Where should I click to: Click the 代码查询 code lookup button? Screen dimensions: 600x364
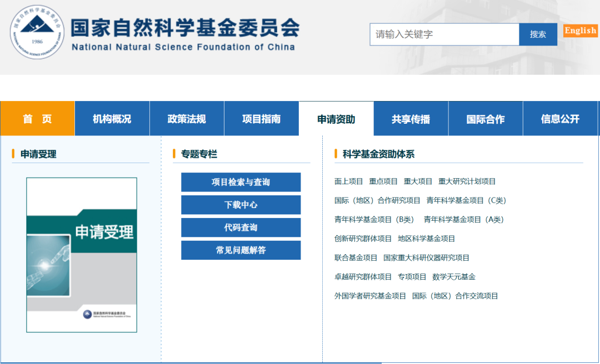click(241, 228)
